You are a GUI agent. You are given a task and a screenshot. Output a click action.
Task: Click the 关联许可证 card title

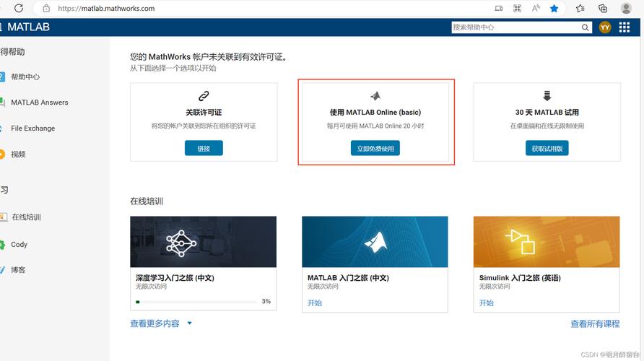click(x=204, y=112)
